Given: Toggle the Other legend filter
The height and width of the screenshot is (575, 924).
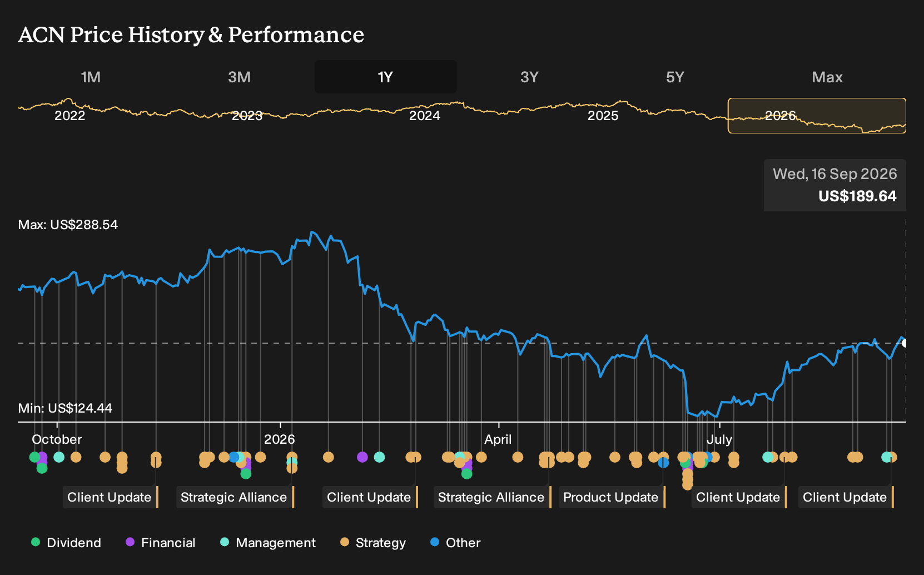Looking at the screenshot, I should 455,543.
